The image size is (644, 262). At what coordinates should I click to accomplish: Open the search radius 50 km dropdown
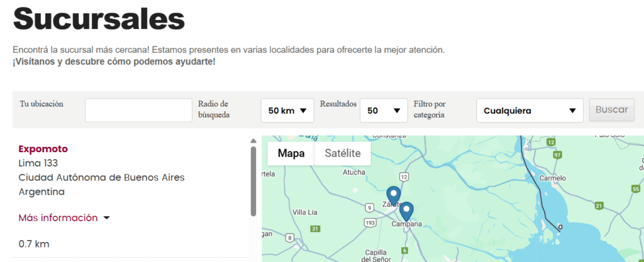pos(287,111)
